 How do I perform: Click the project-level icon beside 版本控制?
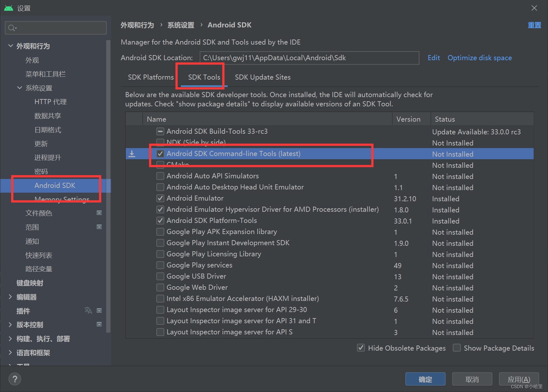click(99, 324)
